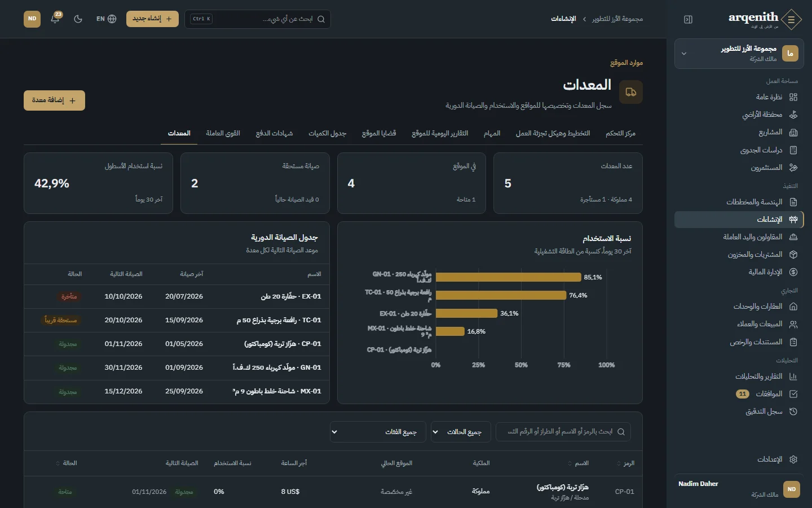Open the جميع الفئات category filter dropdown
The width and height of the screenshot is (812, 508).
(x=377, y=432)
